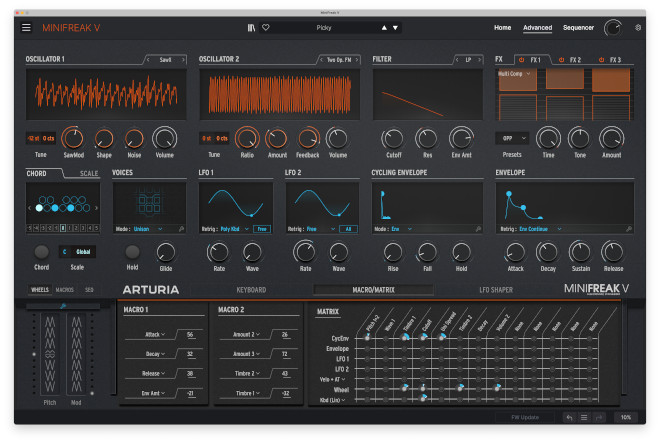Switch to the Sequencer tab

pyautogui.click(x=578, y=28)
